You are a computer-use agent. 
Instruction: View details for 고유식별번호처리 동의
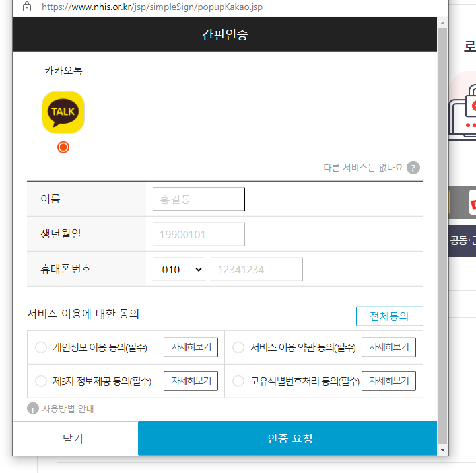(389, 381)
